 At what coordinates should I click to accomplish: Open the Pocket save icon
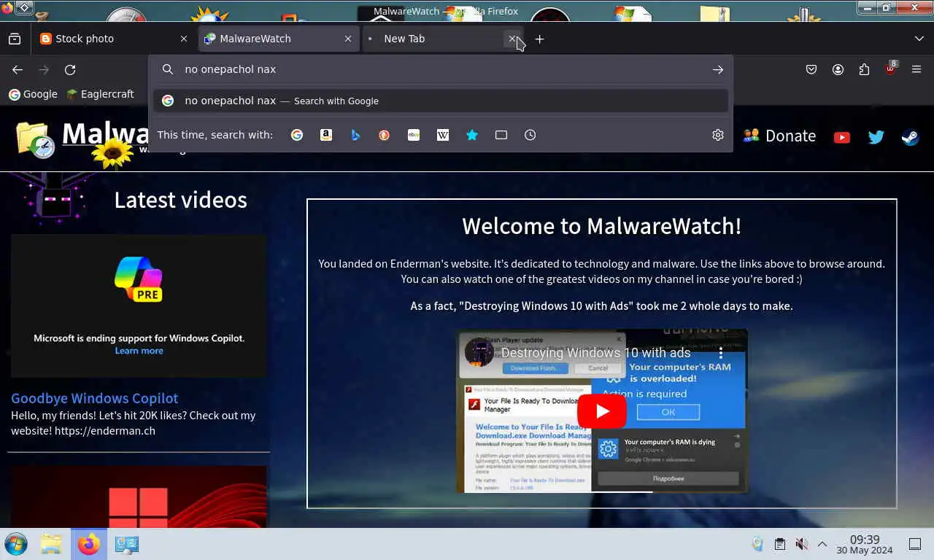pyautogui.click(x=811, y=69)
